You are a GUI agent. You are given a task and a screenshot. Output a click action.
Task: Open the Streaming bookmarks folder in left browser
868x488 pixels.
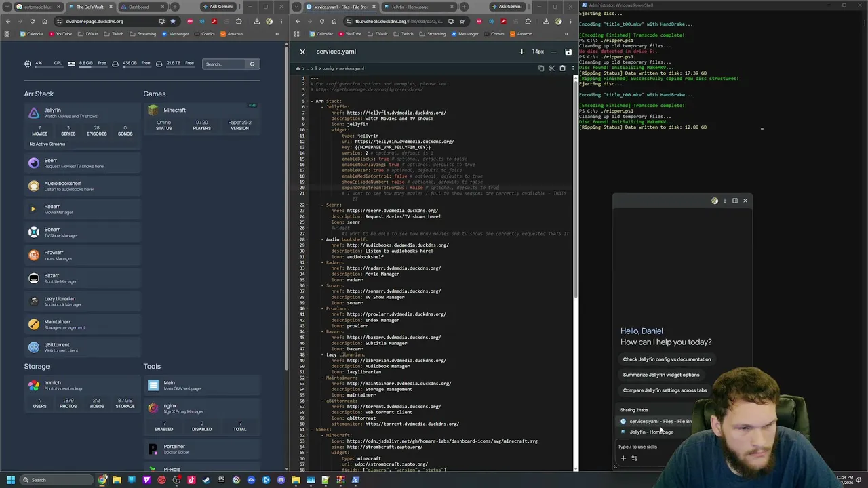pyautogui.click(x=143, y=34)
